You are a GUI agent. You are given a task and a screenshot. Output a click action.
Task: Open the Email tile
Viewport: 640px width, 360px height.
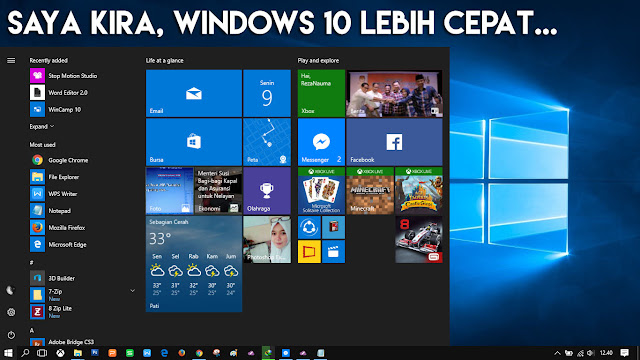[194, 93]
